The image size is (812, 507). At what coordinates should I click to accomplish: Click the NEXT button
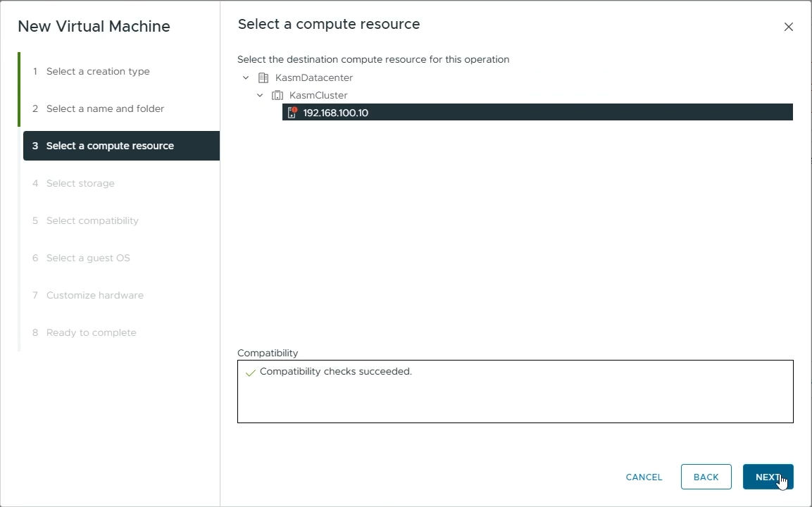pos(768,477)
